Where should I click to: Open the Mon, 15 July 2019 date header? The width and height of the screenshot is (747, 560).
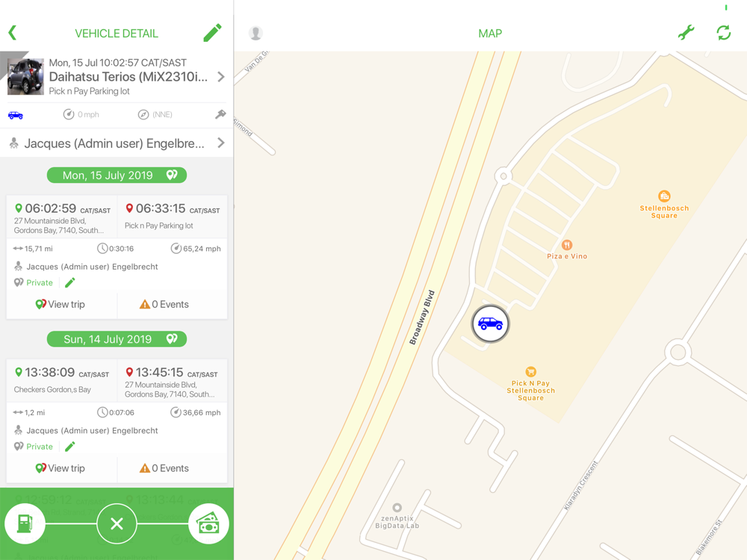click(x=117, y=175)
